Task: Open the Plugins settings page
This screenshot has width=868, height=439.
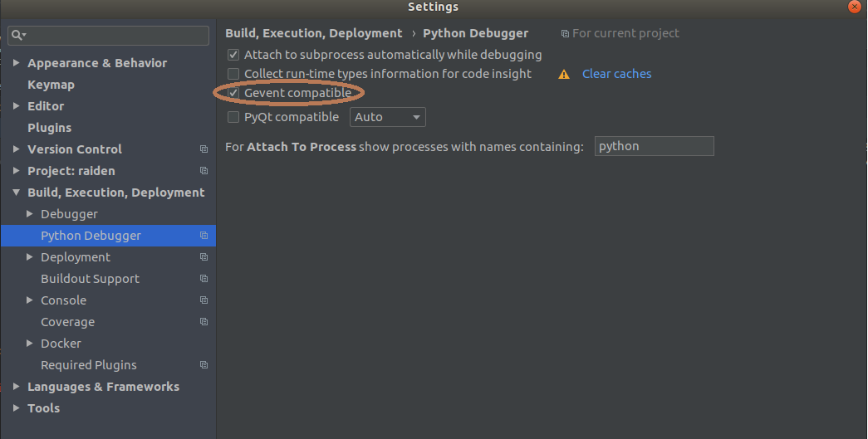Action: 49,128
